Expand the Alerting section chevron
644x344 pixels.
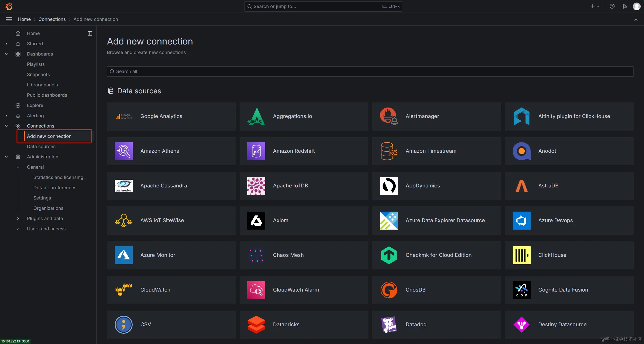pos(6,116)
